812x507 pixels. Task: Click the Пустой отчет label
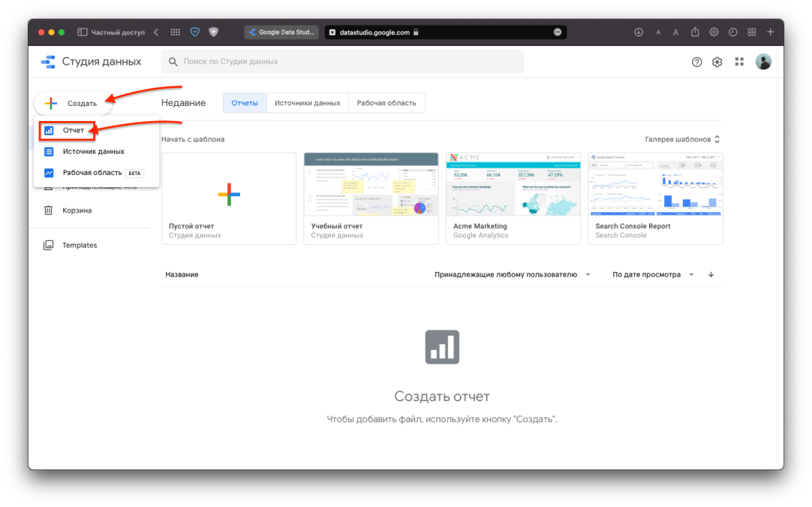click(x=191, y=226)
